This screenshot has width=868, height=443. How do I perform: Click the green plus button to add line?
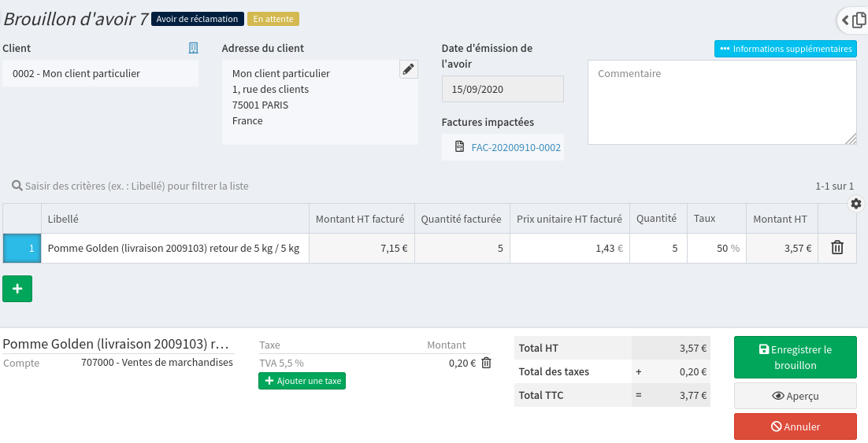click(x=17, y=289)
